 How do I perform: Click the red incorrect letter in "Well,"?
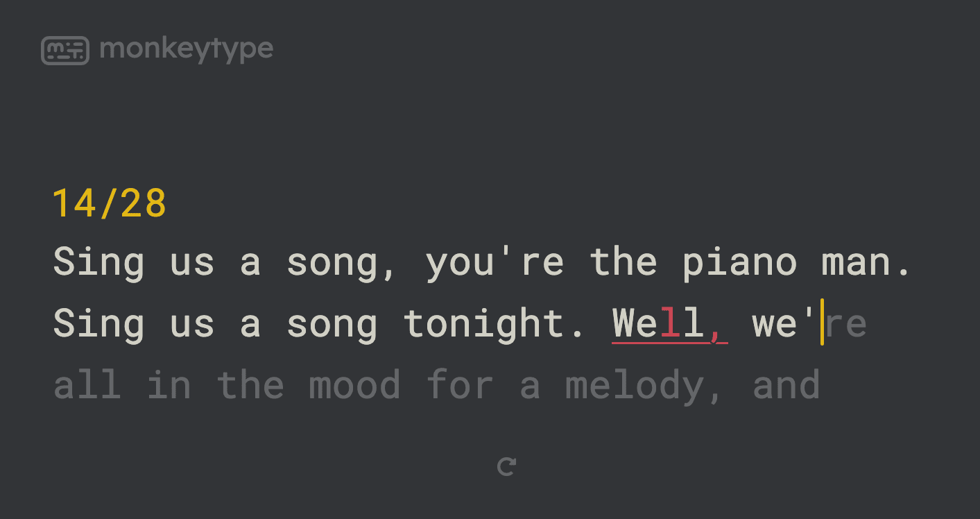pos(669,323)
